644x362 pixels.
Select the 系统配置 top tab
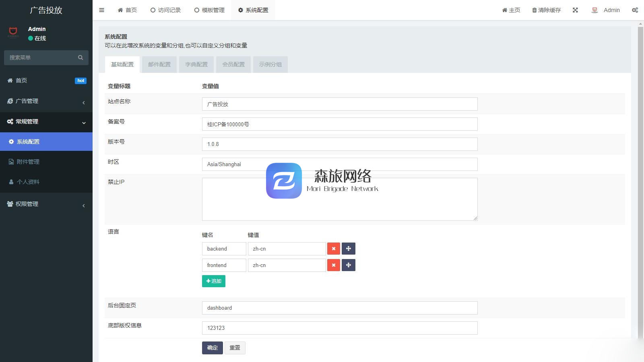(253, 10)
